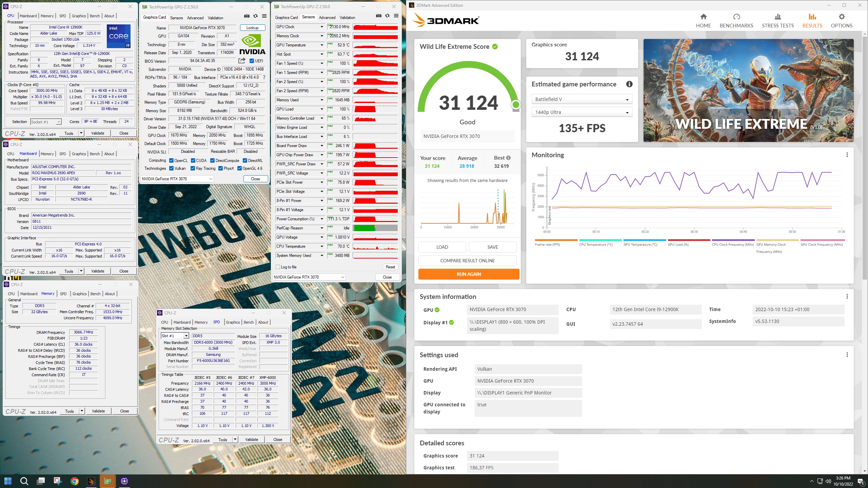868x488 pixels.
Task: Toggle the PhysX checkbox
Action: pos(221,168)
